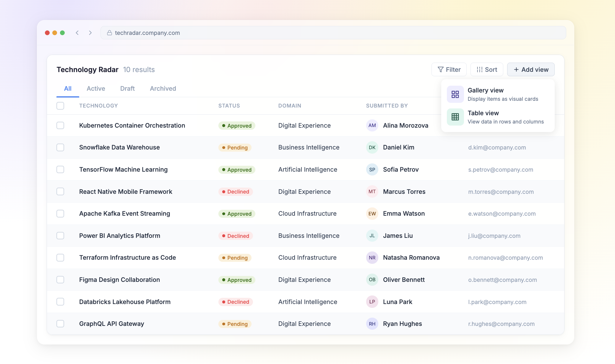The width and height of the screenshot is (615, 364).
Task: Open Kubernetes Container Orchestration entry
Action: coord(132,126)
